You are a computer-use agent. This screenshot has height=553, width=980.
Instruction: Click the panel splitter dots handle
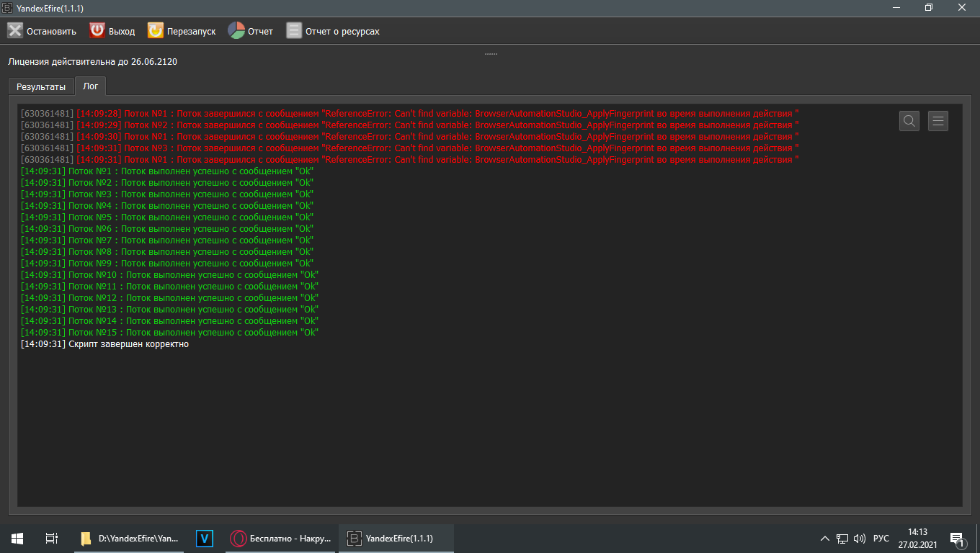[491, 54]
